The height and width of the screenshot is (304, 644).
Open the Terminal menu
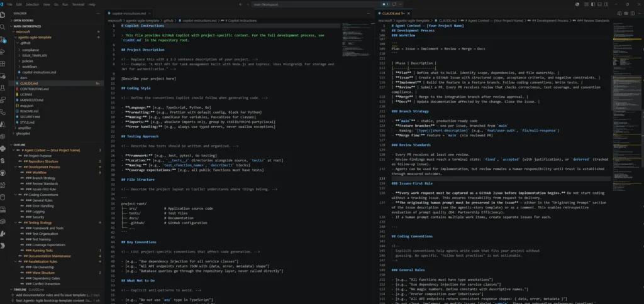78,4
